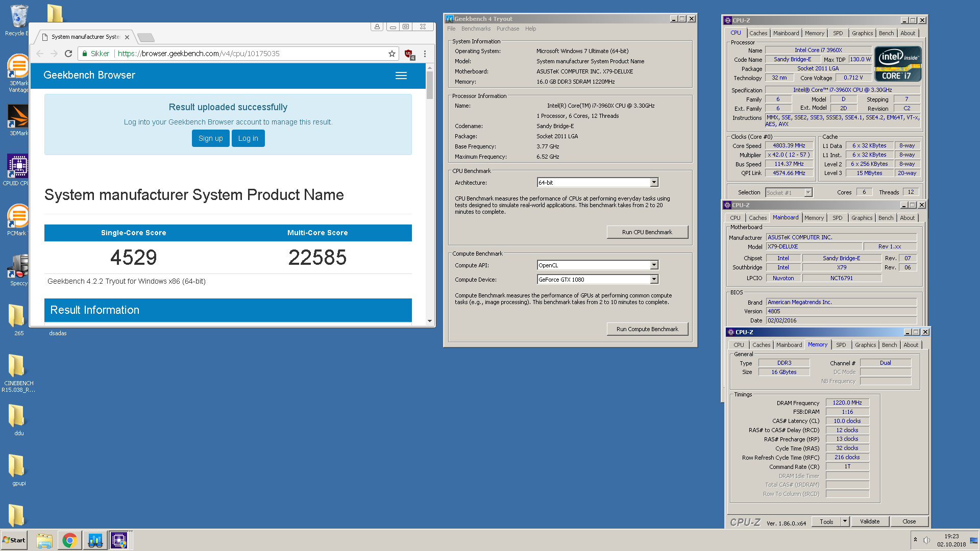This screenshot has height=551, width=980.
Task: Switch to CPU-Z in the taskbar
Action: (119, 540)
